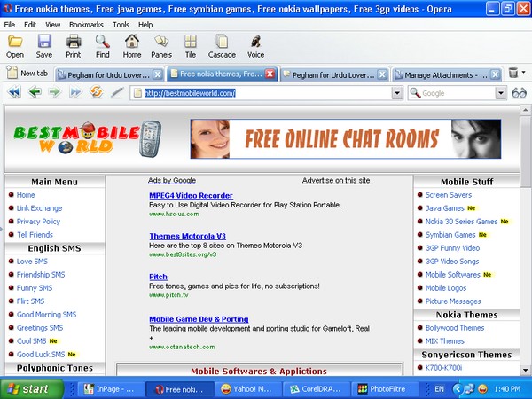
Task: Open the 3GP Funny Video link
Action: pyautogui.click(x=452, y=248)
